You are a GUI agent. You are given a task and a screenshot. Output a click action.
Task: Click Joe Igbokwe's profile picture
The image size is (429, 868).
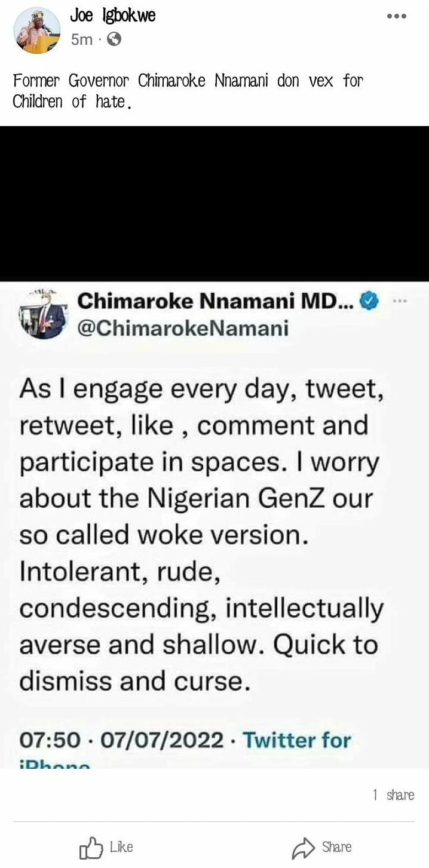(x=37, y=30)
